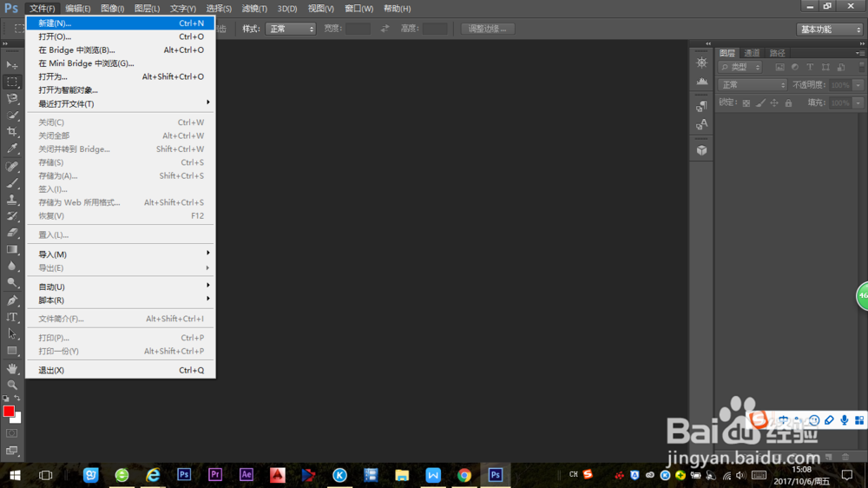Screen dimensions: 868x488
Task: Select the Eyedropper tool
Action: click(11, 148)
